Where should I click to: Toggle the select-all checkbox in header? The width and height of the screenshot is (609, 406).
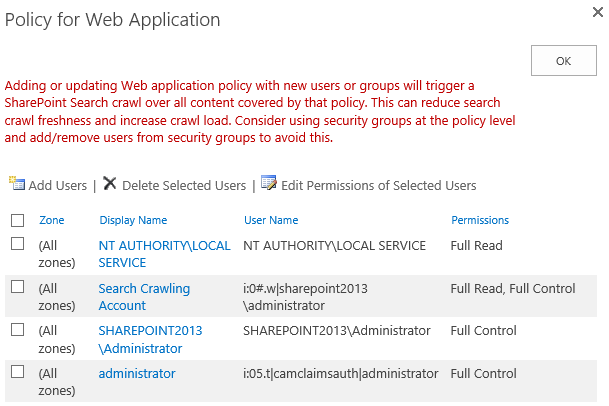click(17, 220)
